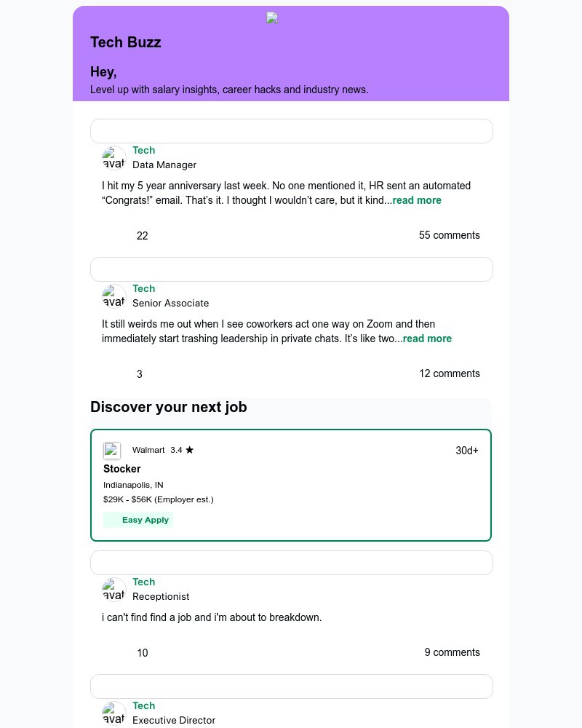Click the empty box above the Data Manager post
Viewport: 582px width, 728px height.
tap(291, 131)
